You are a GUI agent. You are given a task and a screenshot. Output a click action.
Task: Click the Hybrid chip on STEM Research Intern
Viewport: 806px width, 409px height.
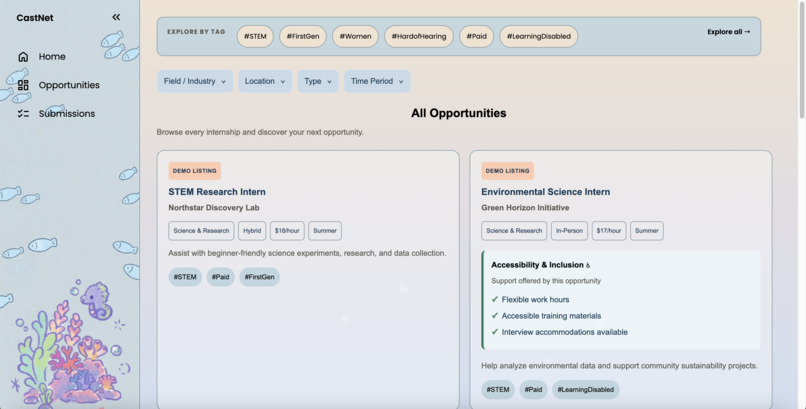pos(252,231)
